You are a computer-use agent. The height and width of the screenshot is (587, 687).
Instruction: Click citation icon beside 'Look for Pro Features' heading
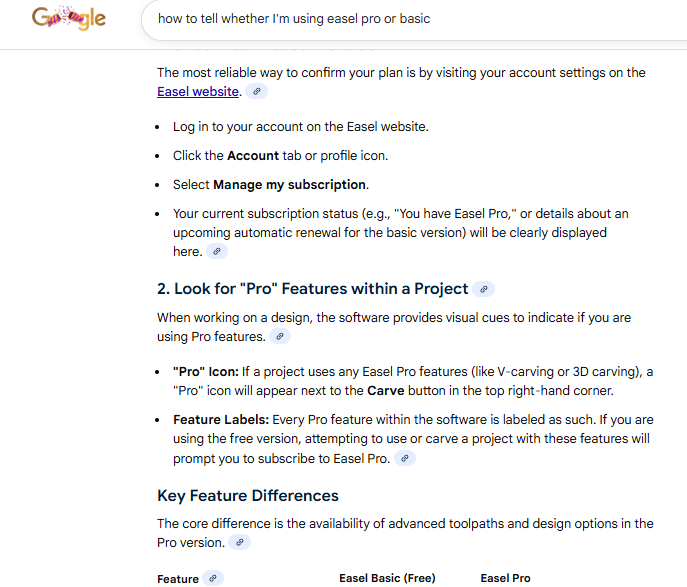coord(483,289)
